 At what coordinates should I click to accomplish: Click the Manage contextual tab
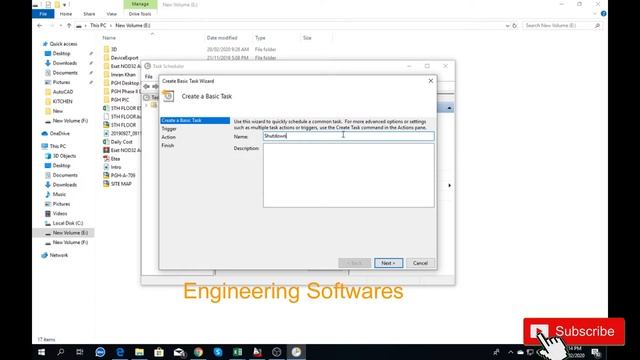pos(140,4)
